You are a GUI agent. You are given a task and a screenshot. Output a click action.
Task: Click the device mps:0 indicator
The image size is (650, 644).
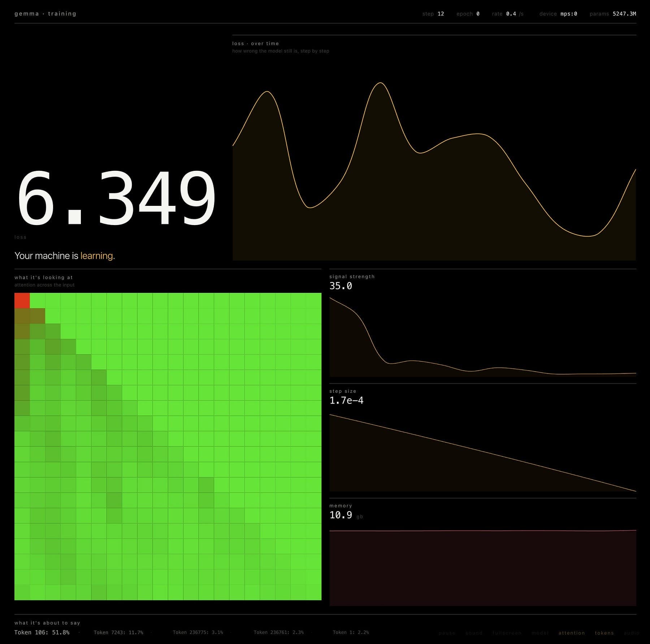point(558,14)
